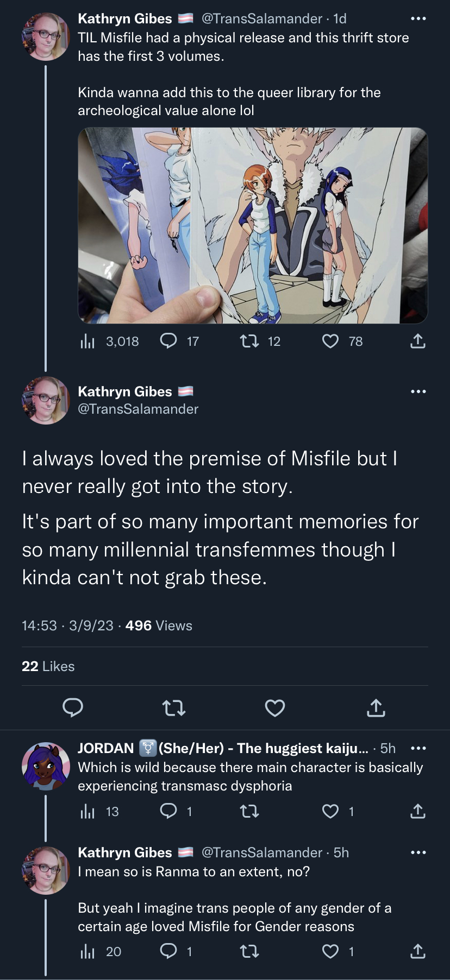Open reply icon on the Misfile thrift store tweet
The height and width of the screenshot is (980, 450).
click(168, 341)
